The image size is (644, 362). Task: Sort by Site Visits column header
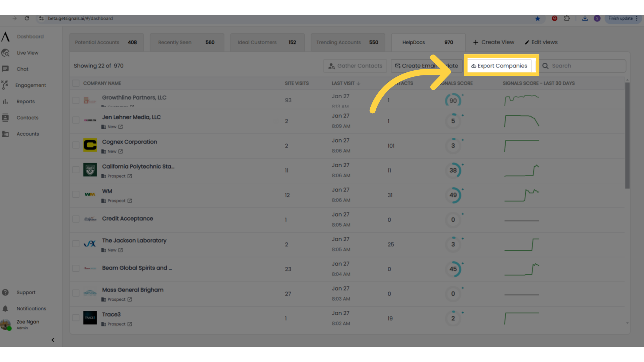click(297, 83)
